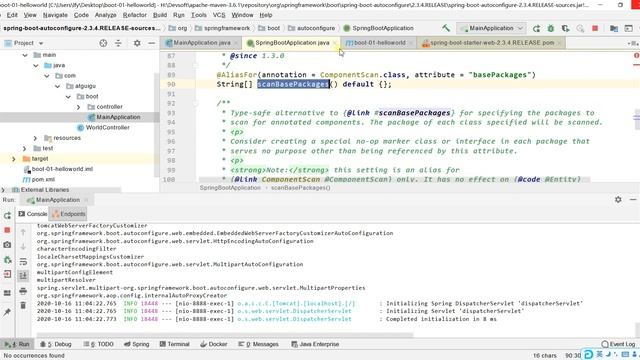Open the VCS menu
Screen dimensions: 640x360
[219, 15]
